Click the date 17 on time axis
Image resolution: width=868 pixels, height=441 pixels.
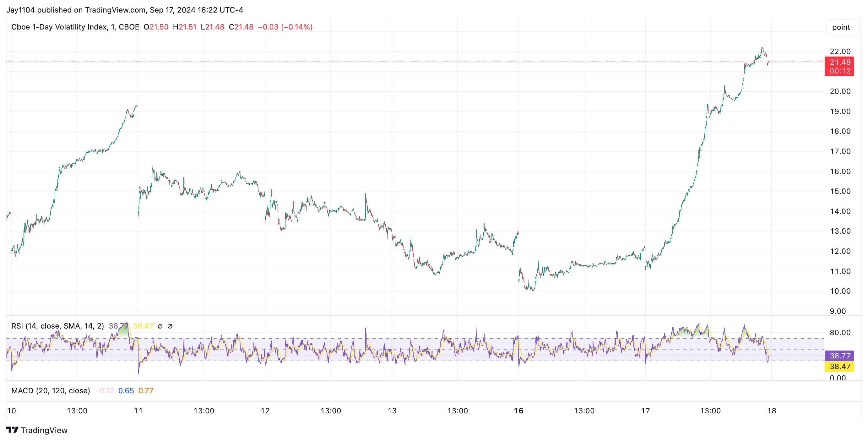[x=645, y=411]
